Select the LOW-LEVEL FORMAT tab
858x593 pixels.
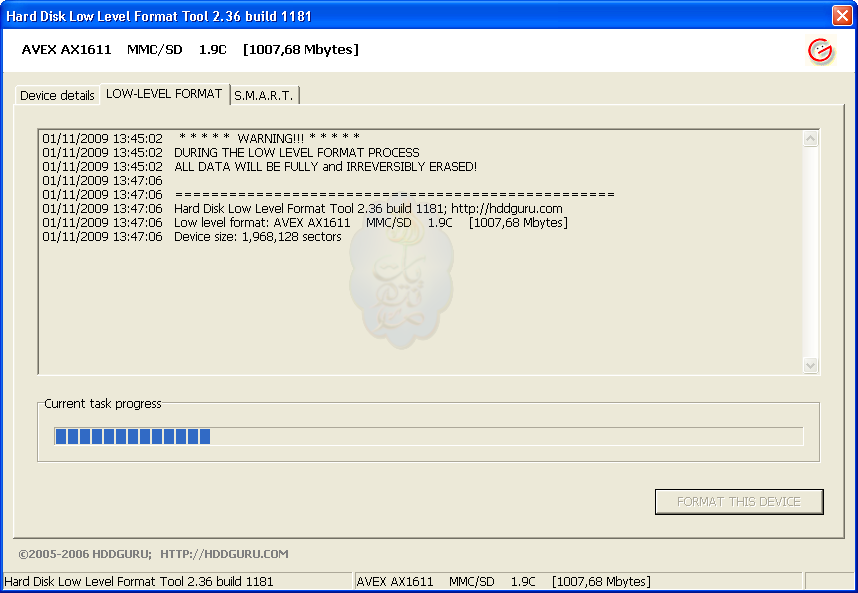coord(164,94)
